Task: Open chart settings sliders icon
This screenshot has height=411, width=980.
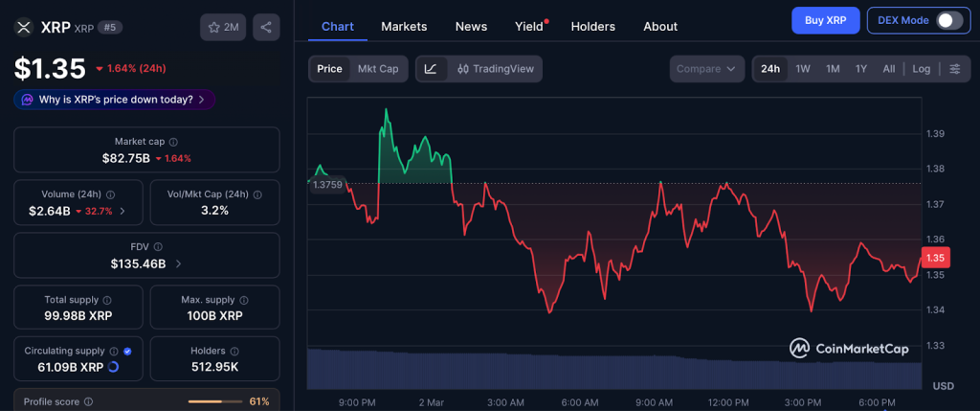Action: coord(953,69)
